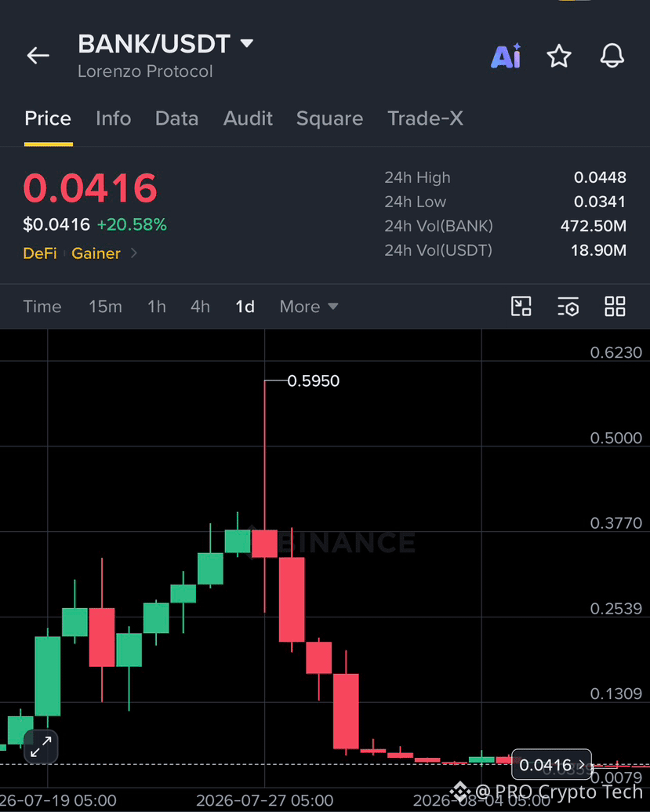Image resolution: width=650 pixels, height=812 pixels.
Task: Switch to the Square tab
Action: tap(329, 118)
